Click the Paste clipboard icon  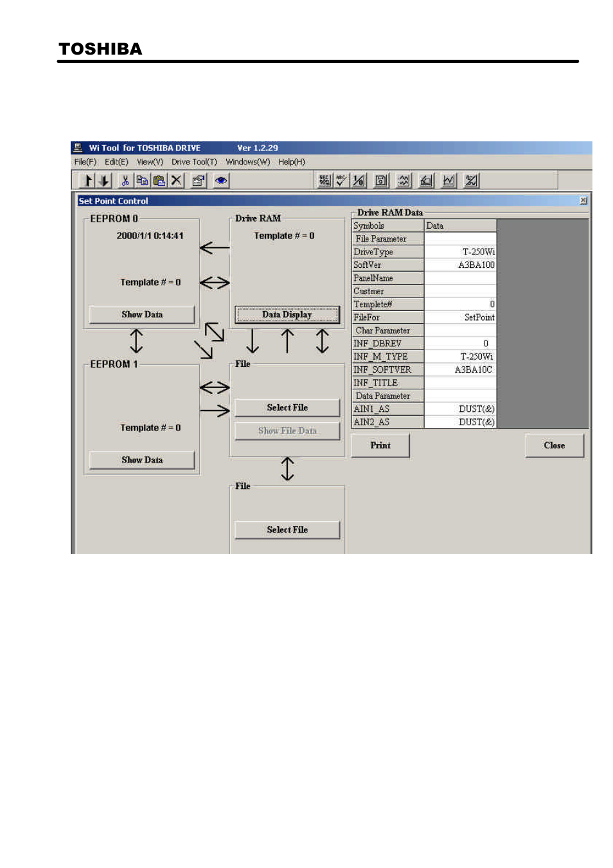(x=159, y=181)
